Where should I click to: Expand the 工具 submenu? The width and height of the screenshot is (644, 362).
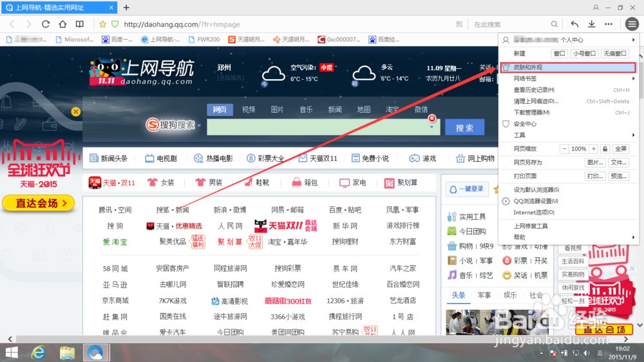coord(633,135)
